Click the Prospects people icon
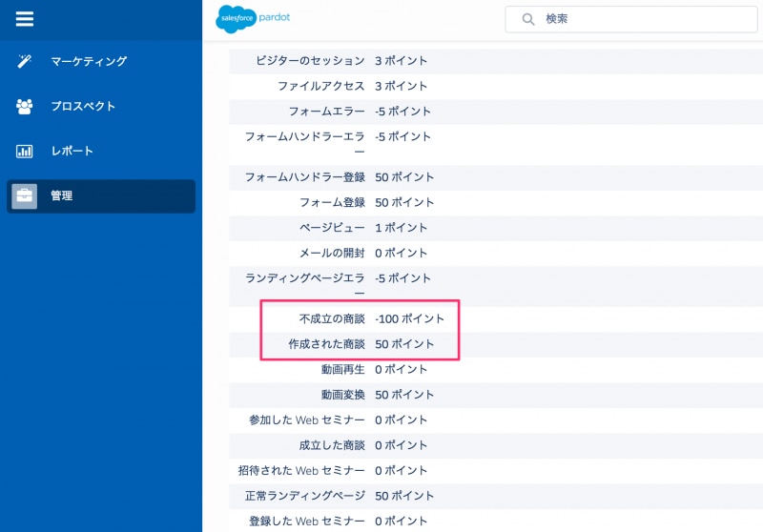 [25, 106]
